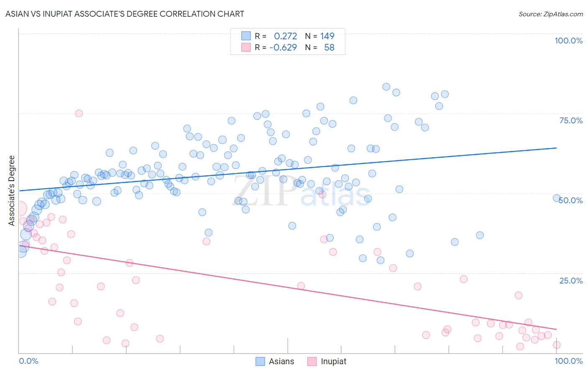Image resolution: width=588 pixels, height=373 pixels.
Task: Click the pink swatch beside R = -0.629
Action: coord(246,47)
